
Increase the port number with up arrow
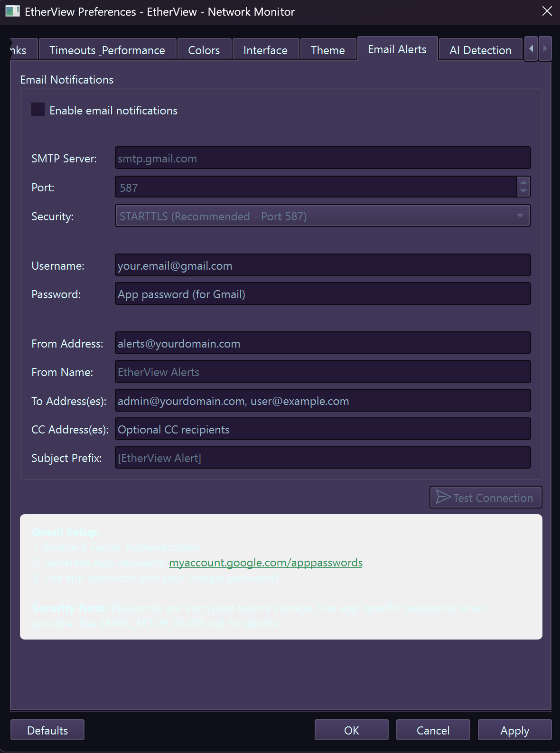pos(523,182)
